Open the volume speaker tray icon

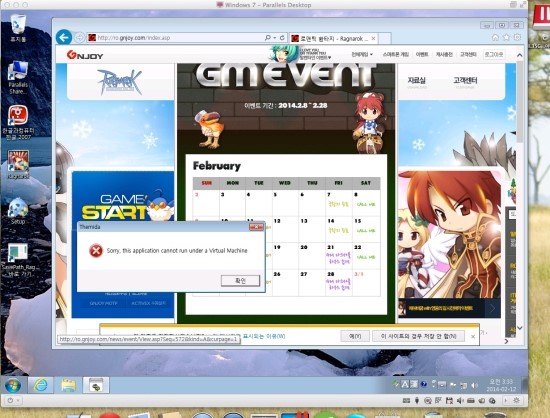474,385
